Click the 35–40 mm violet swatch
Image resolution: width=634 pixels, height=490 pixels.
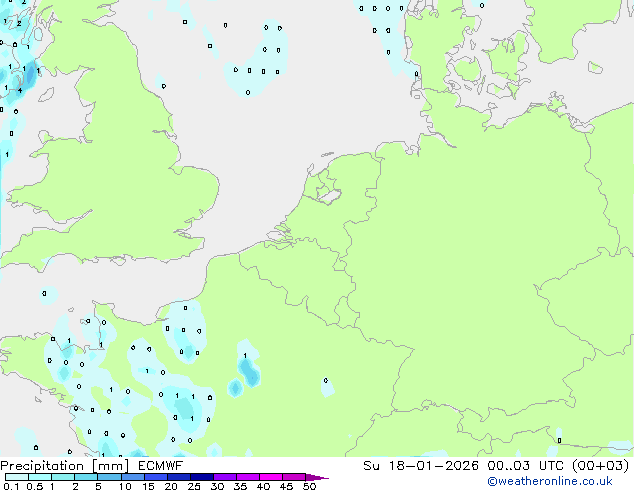[x=248, y=477]
